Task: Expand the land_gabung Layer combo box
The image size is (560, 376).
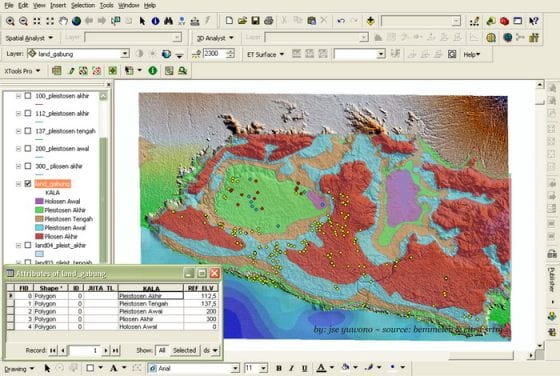Action: click(x=125, y=54)
